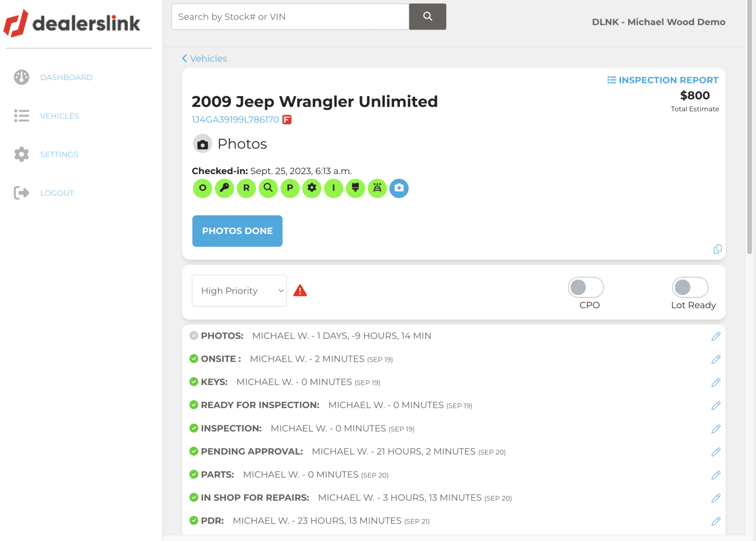Viewport: 756px width, 541px height.
Task: Click the Logout arrow icon in sidebar
Action: (x=21, y=193)
